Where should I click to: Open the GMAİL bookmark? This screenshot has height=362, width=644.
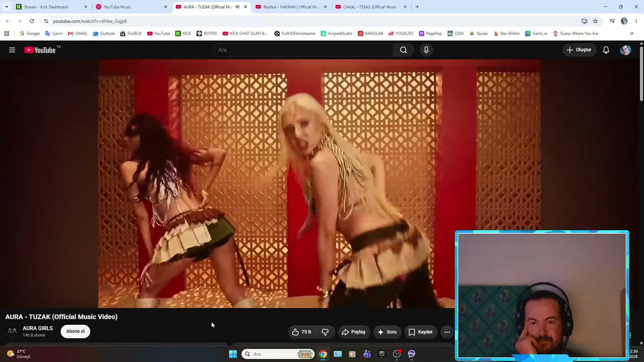click(77, 34)
